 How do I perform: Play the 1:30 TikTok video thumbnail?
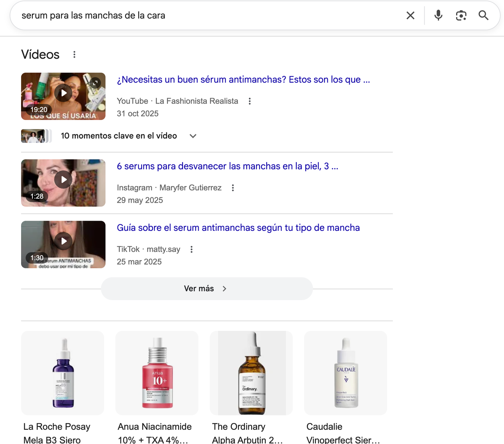(x=63, y=241)
